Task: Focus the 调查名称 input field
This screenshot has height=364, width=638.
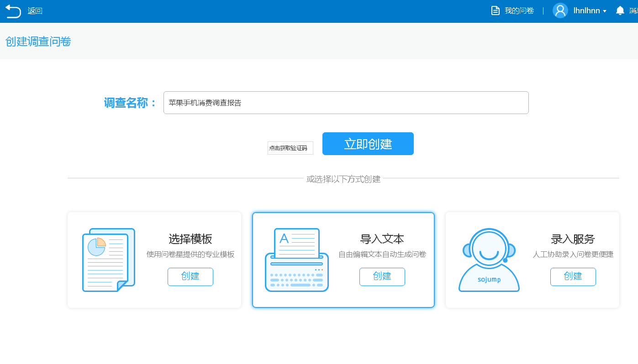Action: coord(346,103)
